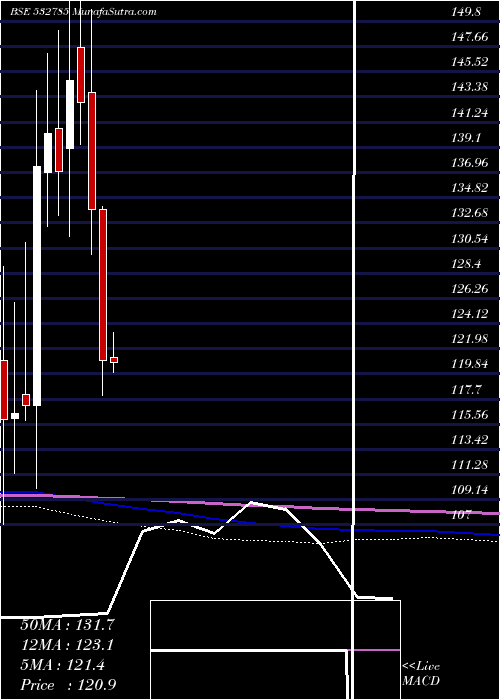The height and width of the screenshot is (700, 500).
Task: Click the 149.8 price axis label
Action: (x=466, y=12)
